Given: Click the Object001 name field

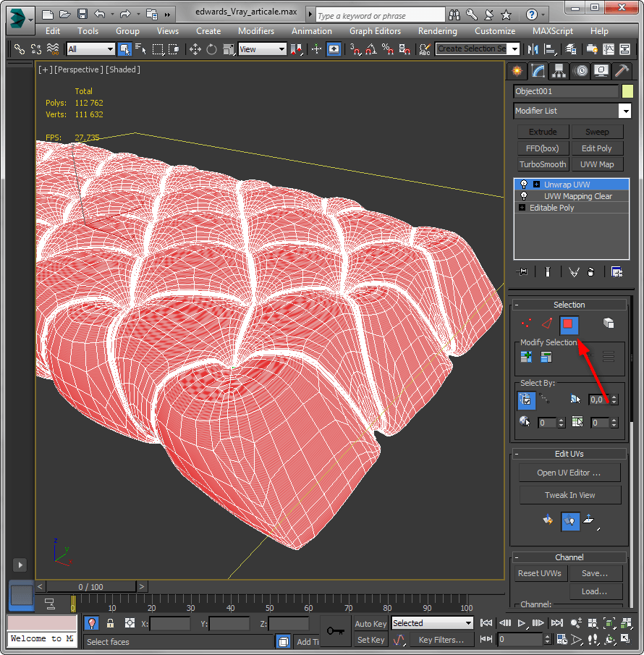Looking at the screenshot, I should tap(565, 91).
